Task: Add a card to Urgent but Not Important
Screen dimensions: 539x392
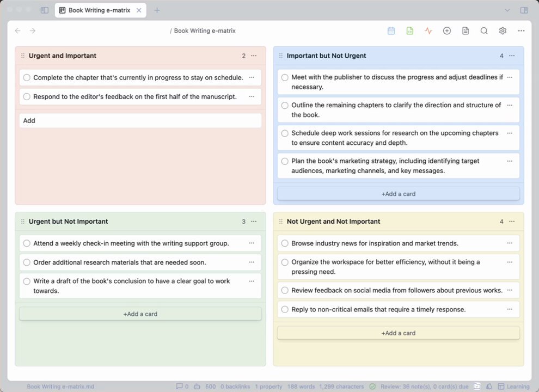Action: pos(140,314)
